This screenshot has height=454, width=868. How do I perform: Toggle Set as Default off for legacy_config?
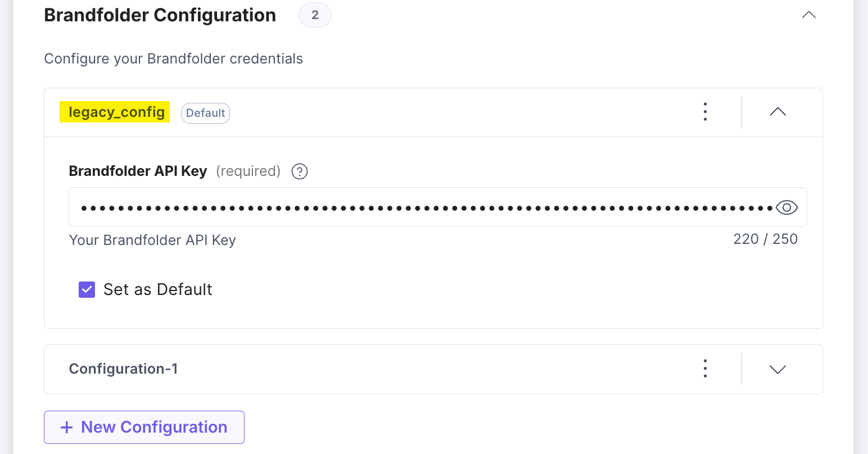(x=87, y=289)
